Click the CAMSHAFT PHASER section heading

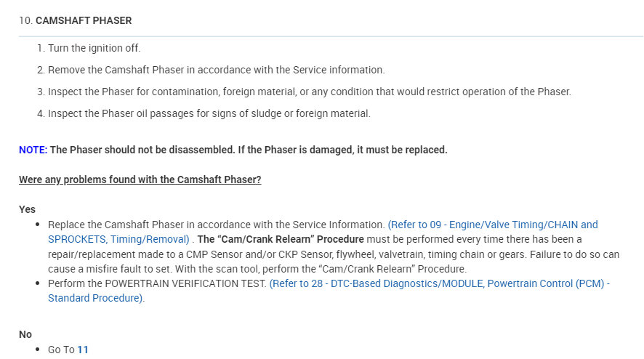click(x=84, y=20)
